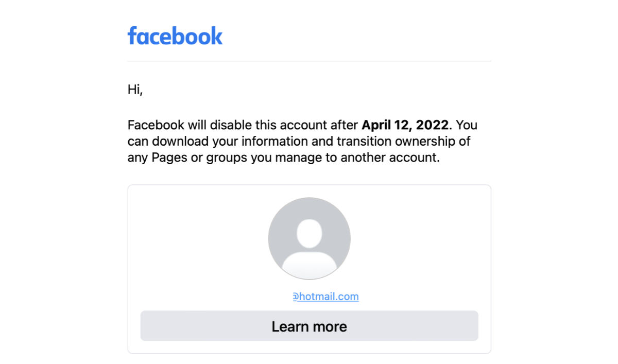This screenshot has width=618, height=364.
Task: Click the letter "k" ending the facebook logo
Action: pyautogui.click(x=217, y=36)
